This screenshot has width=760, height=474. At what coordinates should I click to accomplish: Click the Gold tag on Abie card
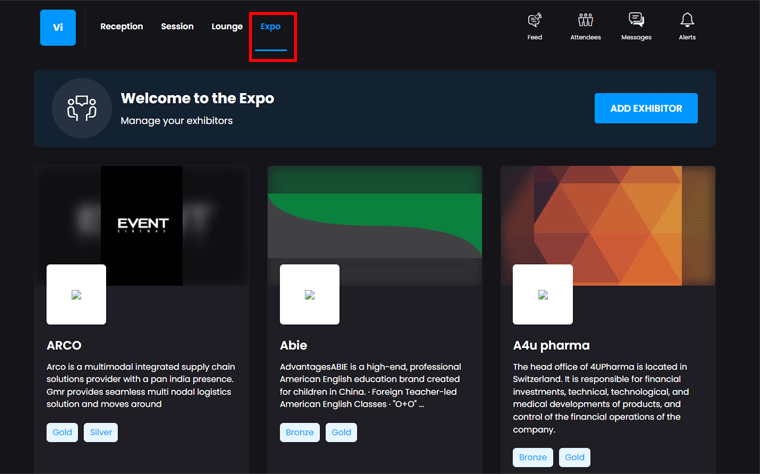point(341,432)
